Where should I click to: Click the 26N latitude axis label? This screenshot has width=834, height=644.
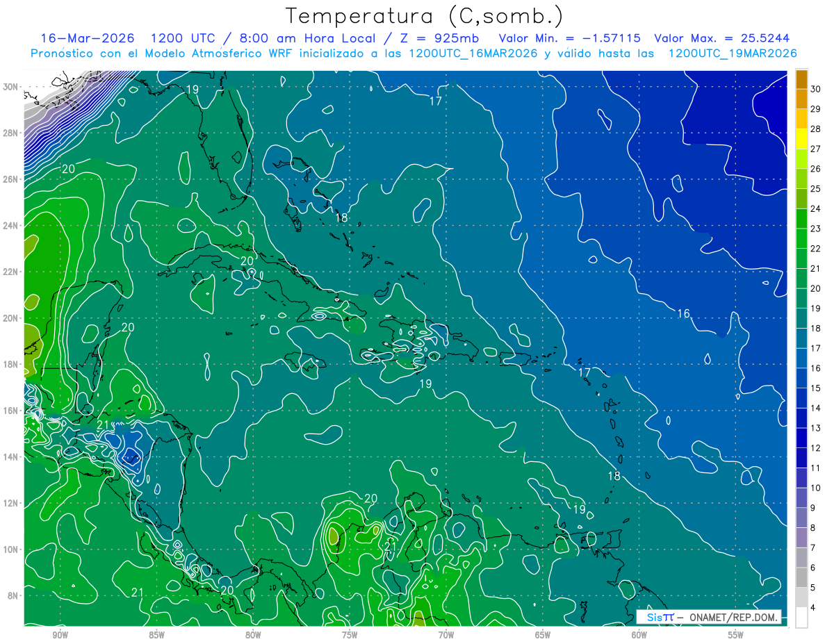[x=10, y=179]
